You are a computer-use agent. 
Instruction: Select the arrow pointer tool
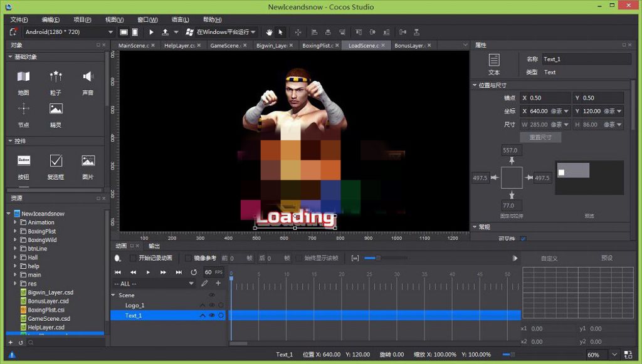click(280, 32)
